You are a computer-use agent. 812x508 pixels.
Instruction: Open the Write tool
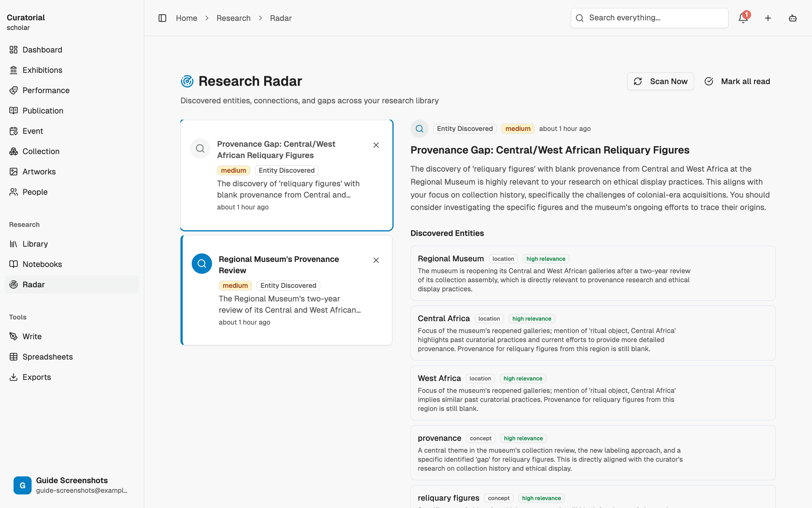point(72,336)
